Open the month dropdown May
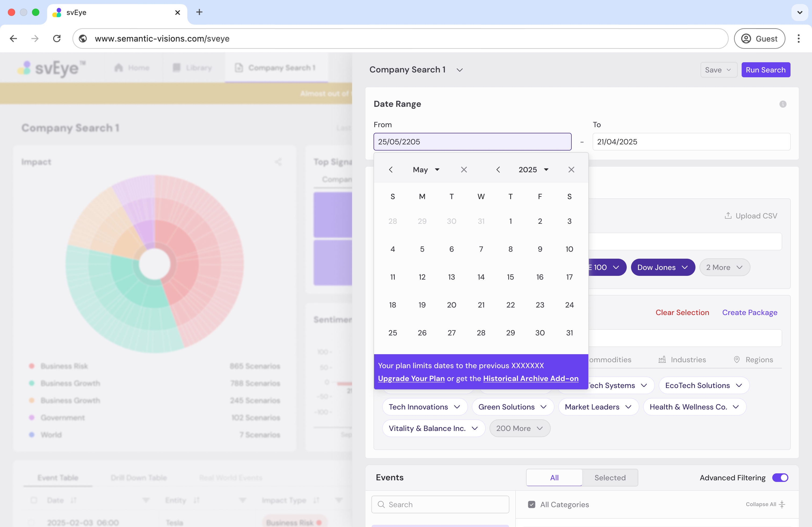The height and width of the screenshot is (527, 812). pyautogui.click(x=426, y=169)
